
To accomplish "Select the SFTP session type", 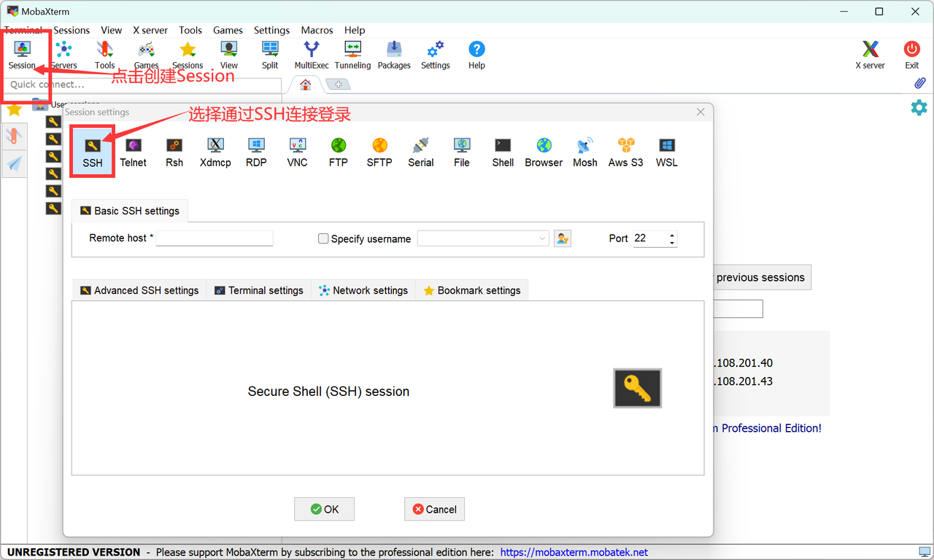I will [379, 152].
